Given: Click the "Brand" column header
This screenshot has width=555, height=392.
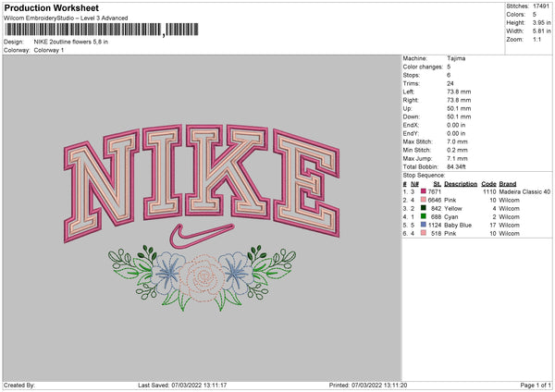Looking at the screenshot, I should tap(508, 184).
